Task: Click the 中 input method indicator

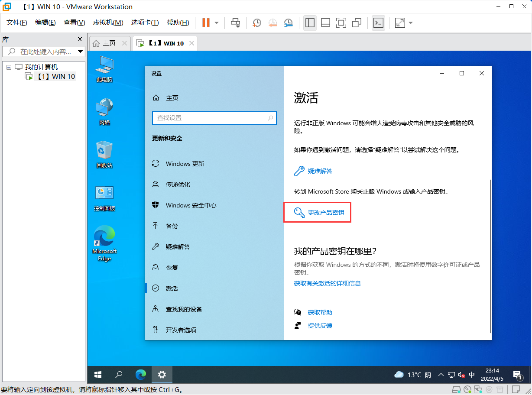Action: (x=472, y=375)
